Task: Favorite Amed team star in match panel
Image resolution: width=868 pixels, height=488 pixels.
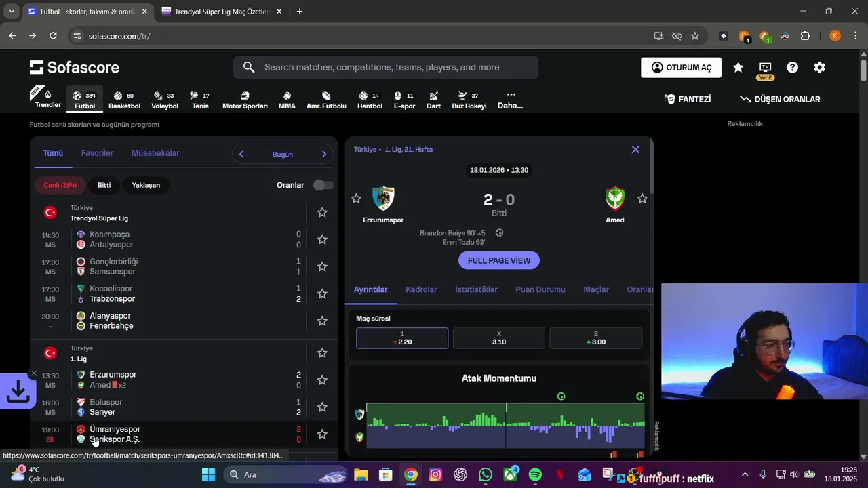Action: [x=642, y=199]
